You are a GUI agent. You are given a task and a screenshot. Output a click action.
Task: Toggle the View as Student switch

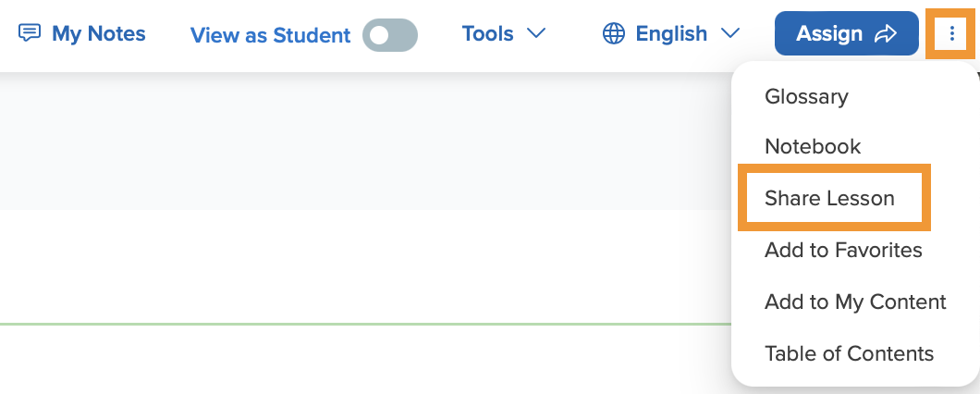point(390,35)
